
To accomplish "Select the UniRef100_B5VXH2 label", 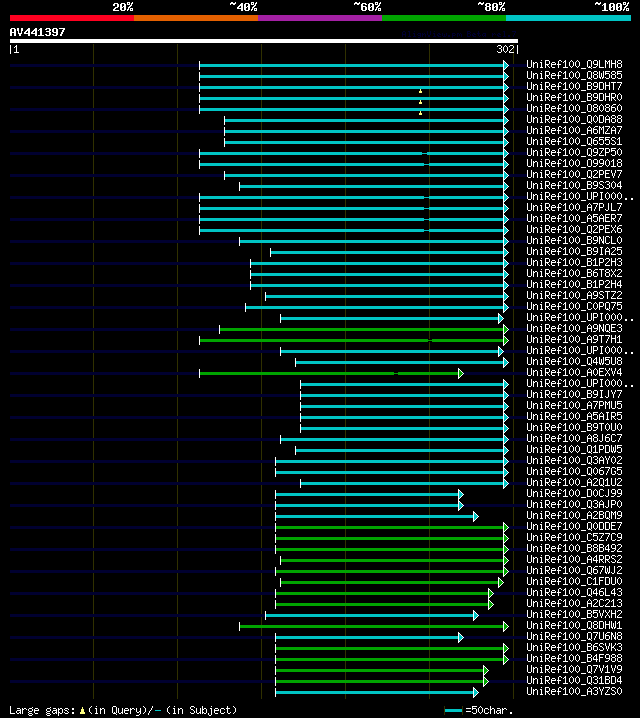I will point(574,614).
